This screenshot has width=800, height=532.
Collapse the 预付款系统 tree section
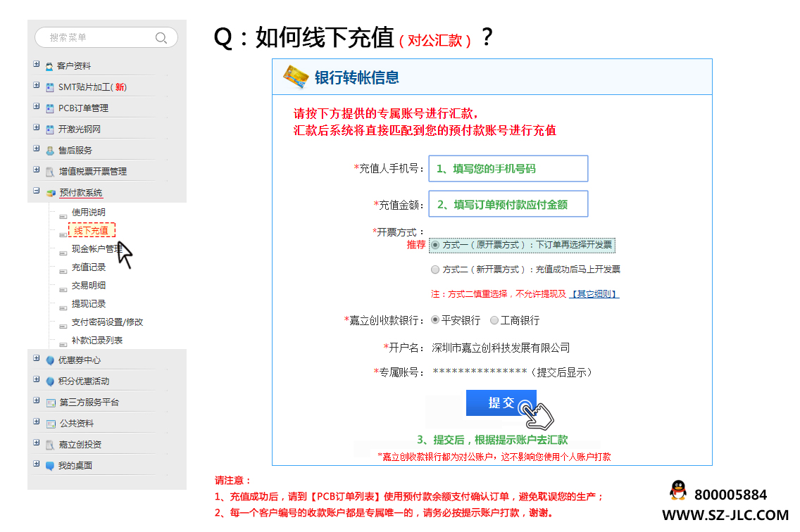tap(35, 192)
